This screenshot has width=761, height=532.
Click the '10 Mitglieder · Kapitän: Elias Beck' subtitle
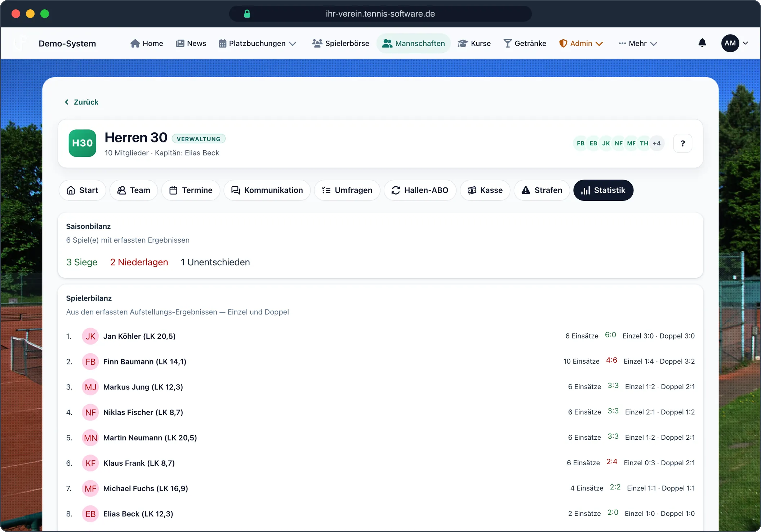point(162,153)
